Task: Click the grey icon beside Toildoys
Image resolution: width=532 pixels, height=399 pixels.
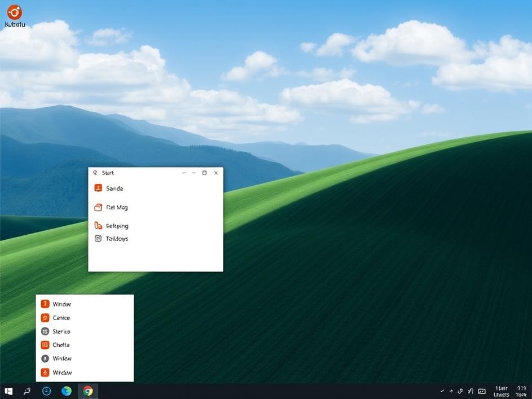Action: (x=98, y=239)
